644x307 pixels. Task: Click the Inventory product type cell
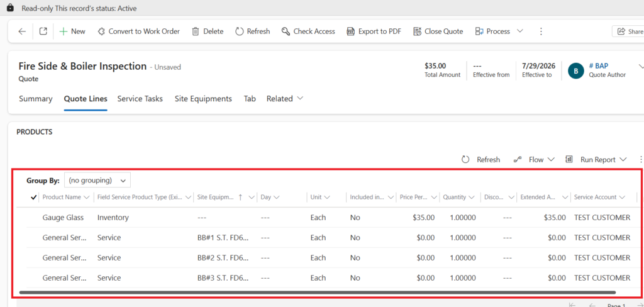tap(113, 218)
